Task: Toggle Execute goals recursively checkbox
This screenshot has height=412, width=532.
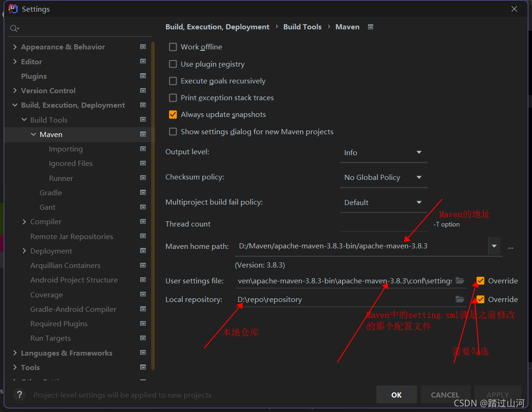Action: pos(173,81)
